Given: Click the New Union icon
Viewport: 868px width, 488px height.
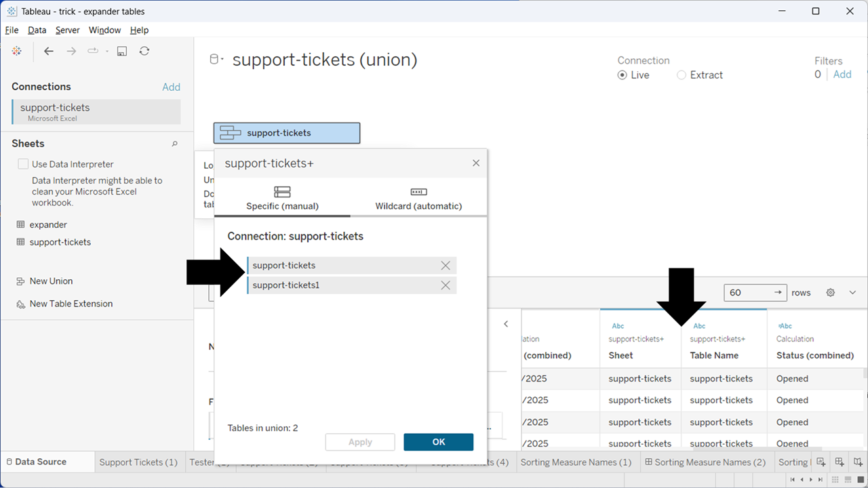Looking at the screenshot, I should 20,281.
